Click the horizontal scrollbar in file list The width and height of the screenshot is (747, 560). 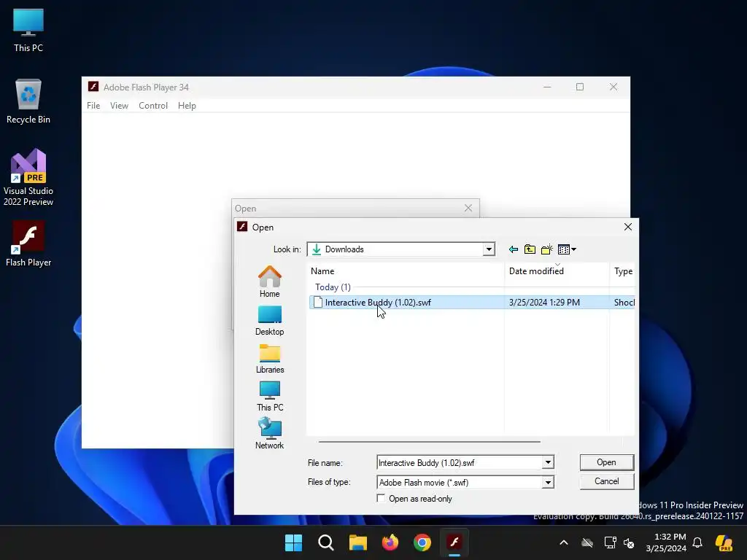429,441
